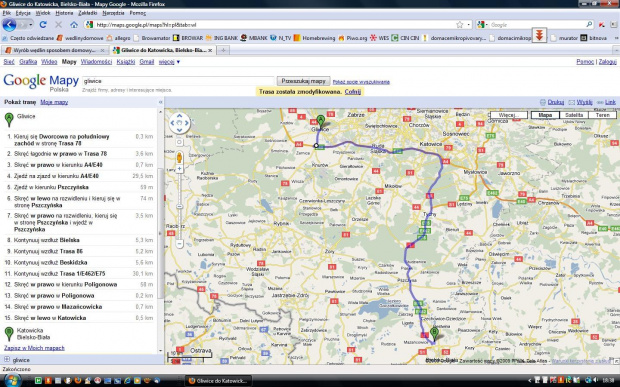The image size is (620, 387).
Task: Go to the Firefox home page icon
Action: click(74, 25)
